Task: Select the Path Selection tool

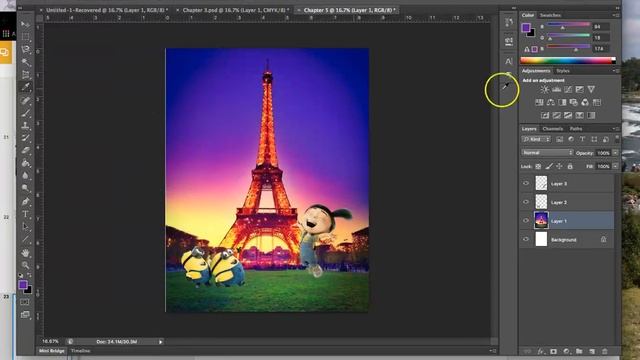Action: point(25,227)
